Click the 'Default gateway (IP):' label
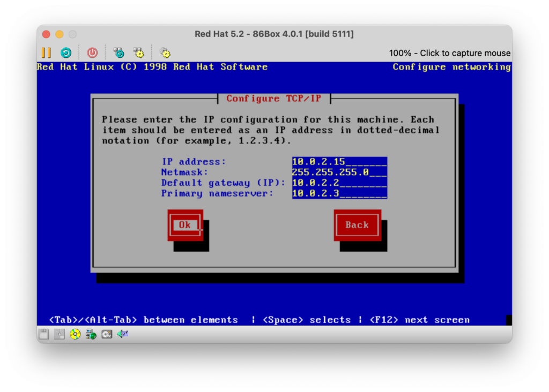Image resolution: width=549 pixels, height=392 pixels. pyautogui.click(x=224, y=183)
